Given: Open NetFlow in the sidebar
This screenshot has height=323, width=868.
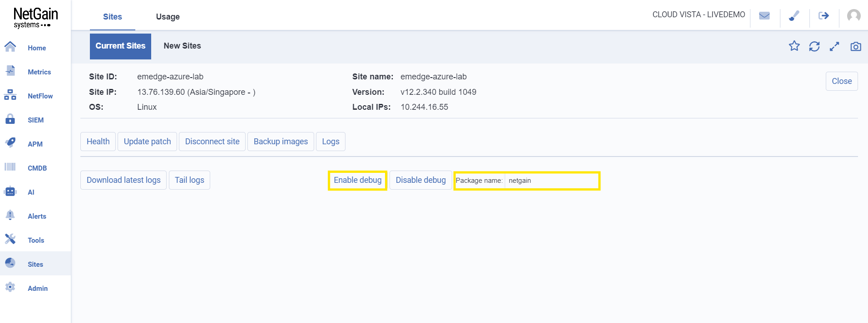Looking at the screenshot, I should click(x=40, y=96).
